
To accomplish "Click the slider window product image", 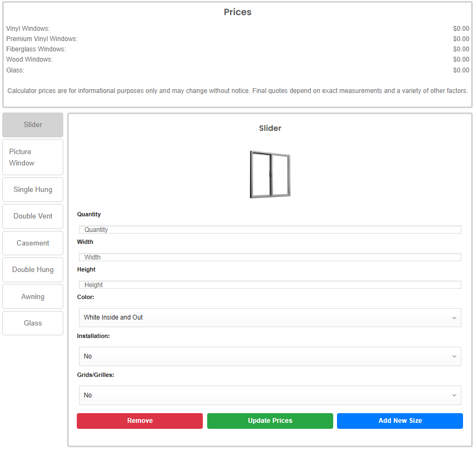I will click(x=270, y=174).
